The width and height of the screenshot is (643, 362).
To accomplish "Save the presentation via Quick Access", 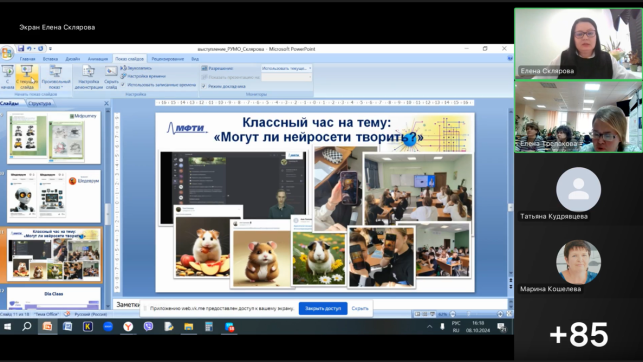I will (21, 49).
